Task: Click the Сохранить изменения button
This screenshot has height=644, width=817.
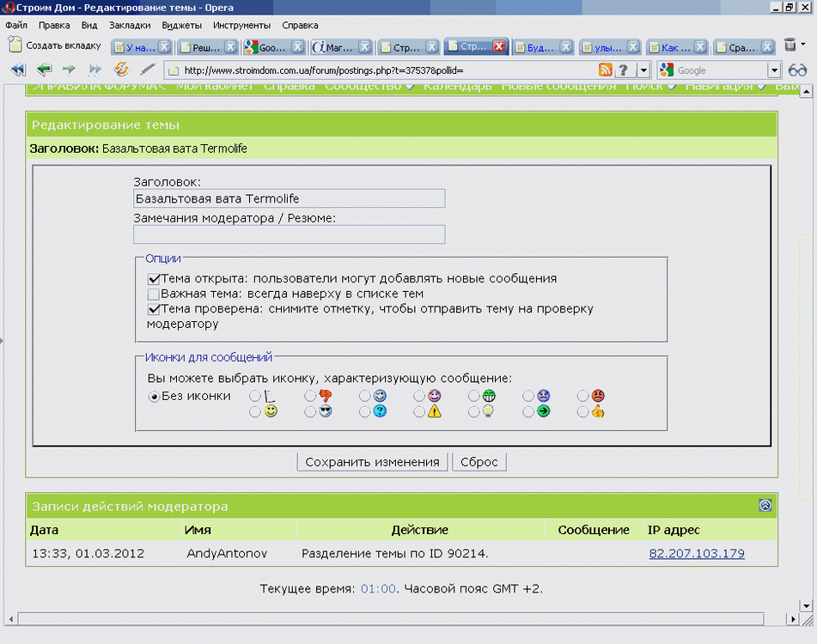Action: click(372, 462)
